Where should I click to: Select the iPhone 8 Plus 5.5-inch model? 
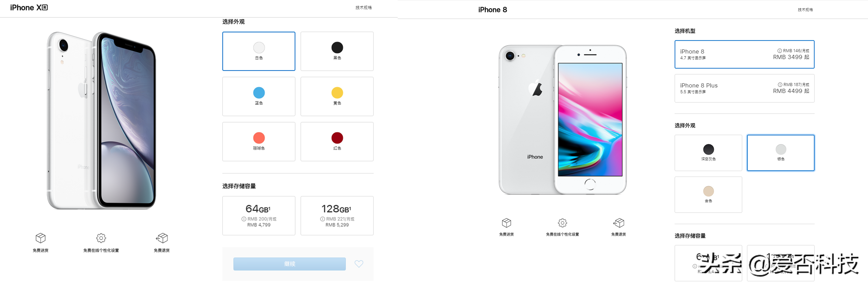pos(744,88)
